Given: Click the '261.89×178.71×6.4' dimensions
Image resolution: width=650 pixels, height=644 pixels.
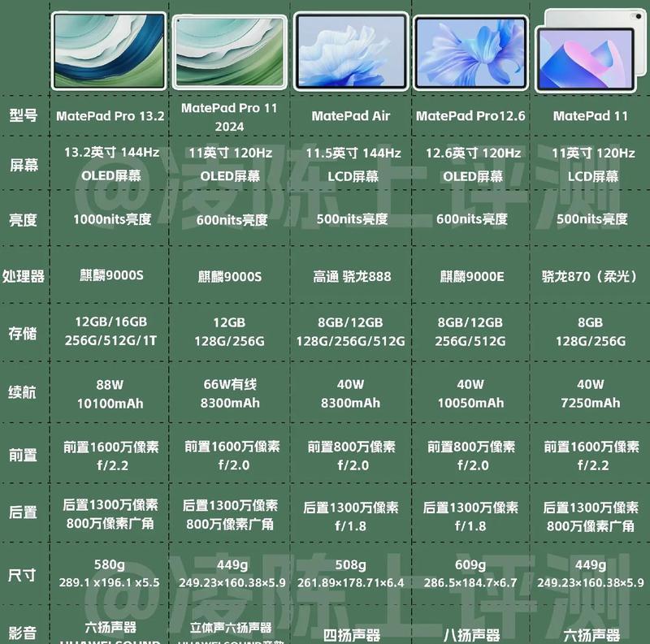Looking at the screenshot, I should [350, 583].
